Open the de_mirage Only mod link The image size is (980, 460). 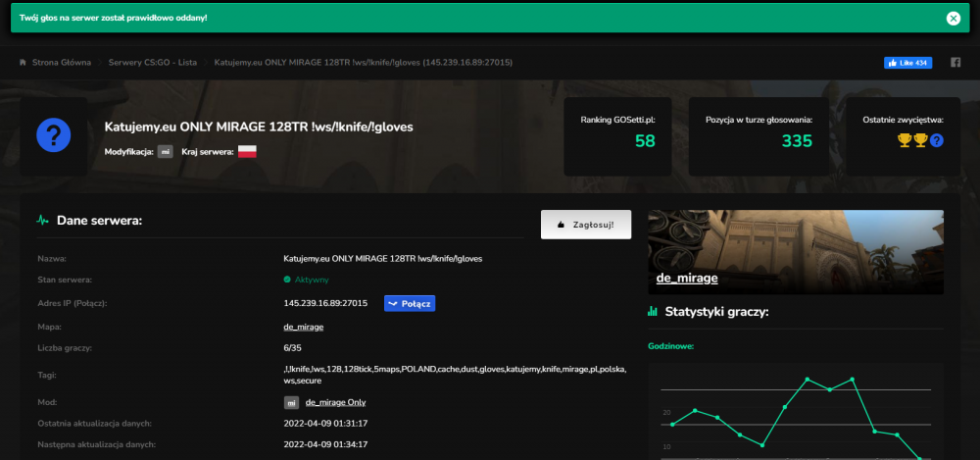click(335, 402)
